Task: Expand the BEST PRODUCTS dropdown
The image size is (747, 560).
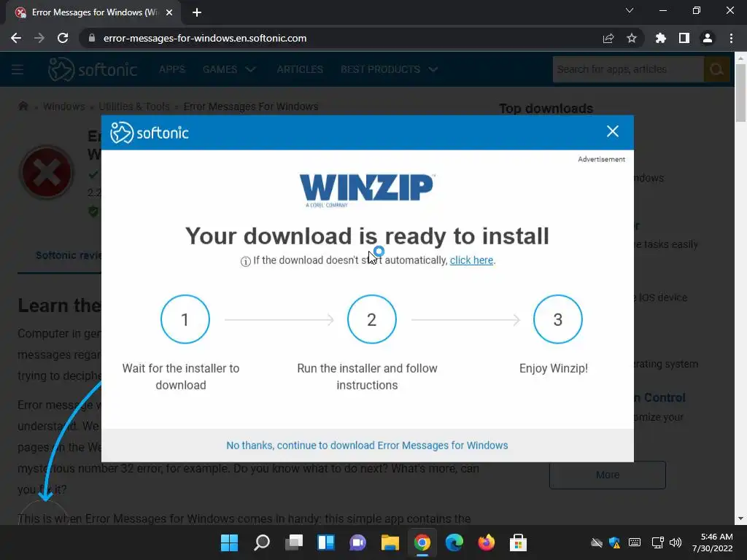Action: (390, 69)
